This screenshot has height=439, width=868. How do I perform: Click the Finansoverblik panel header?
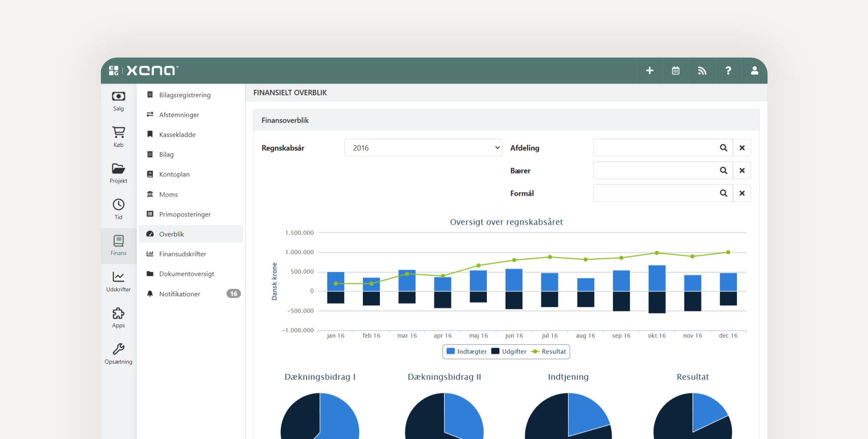[506, 120]
